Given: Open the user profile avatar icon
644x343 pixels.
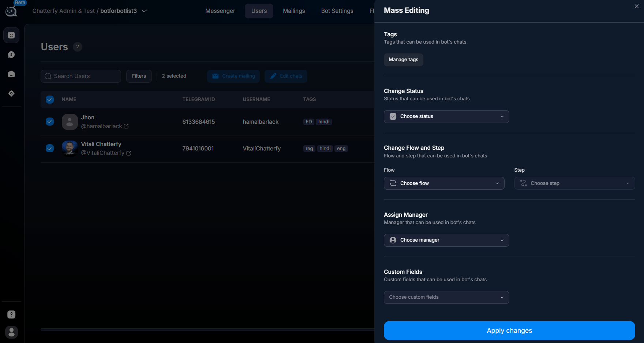Looking at the screenshot, I should pos(11,332).
